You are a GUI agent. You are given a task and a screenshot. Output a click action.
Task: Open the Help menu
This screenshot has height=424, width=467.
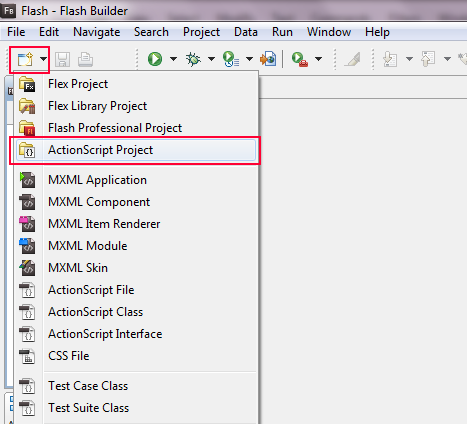377,32
